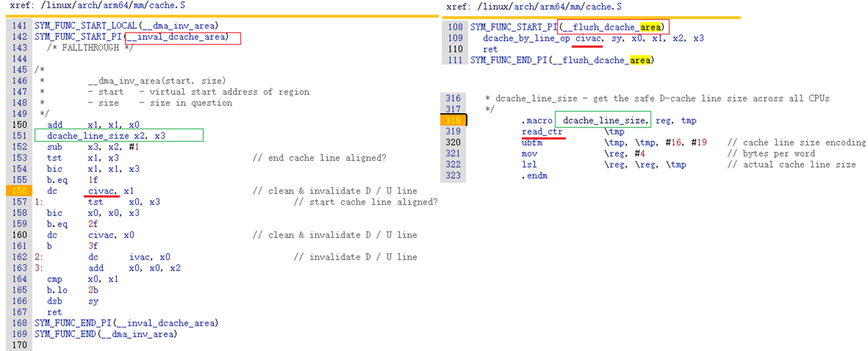868x351 pixels.
Task: Click line number 111 in right panel
Action: [455, 60]
